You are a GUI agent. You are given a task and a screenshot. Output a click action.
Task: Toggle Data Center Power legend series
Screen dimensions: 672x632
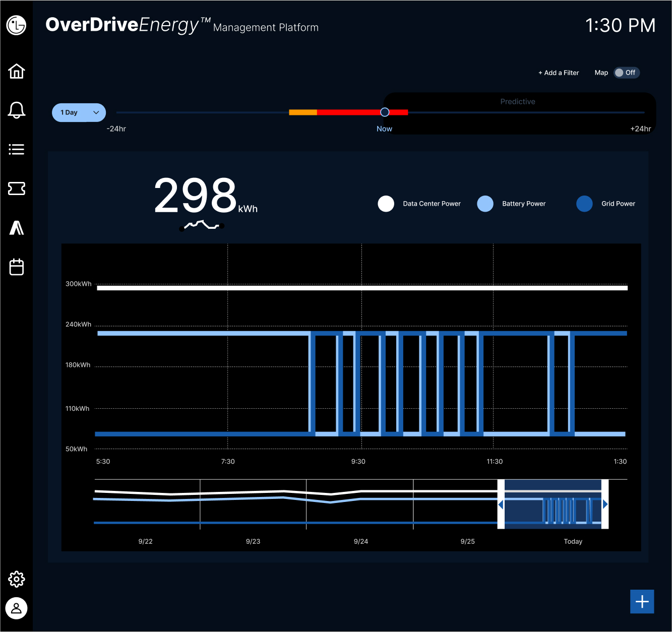click(x=386, y=204)
